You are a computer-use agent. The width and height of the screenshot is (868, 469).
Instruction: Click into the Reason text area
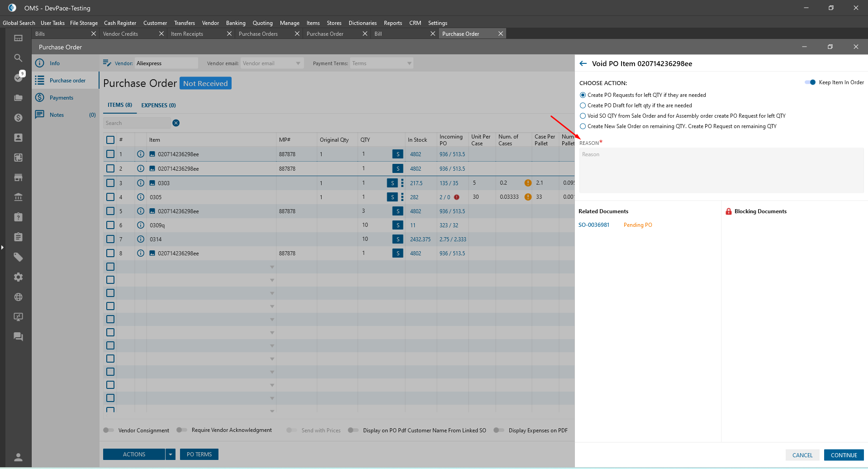(721, 171)
